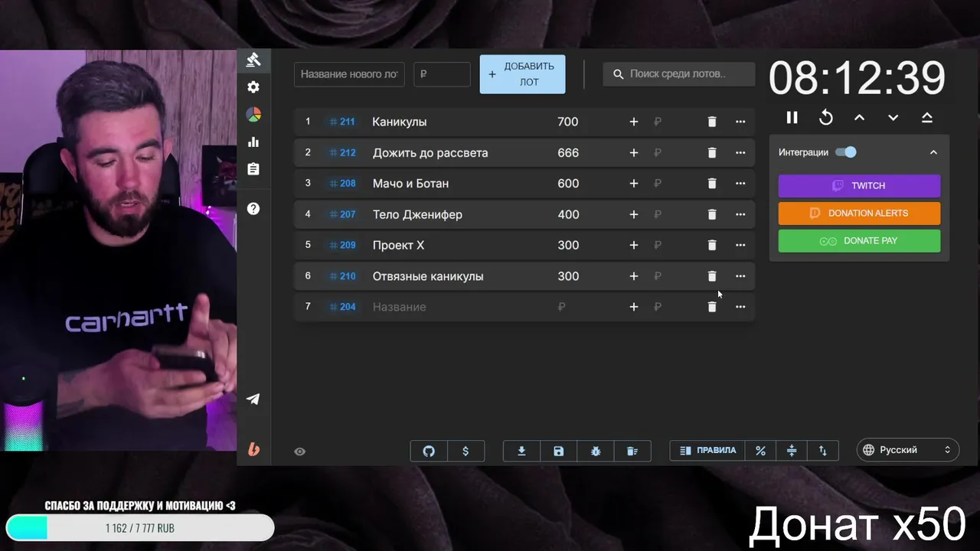Click the Название field in lot 204
Image resolution: width=980 pixels, height=551 pixels.
pos(456,307)
